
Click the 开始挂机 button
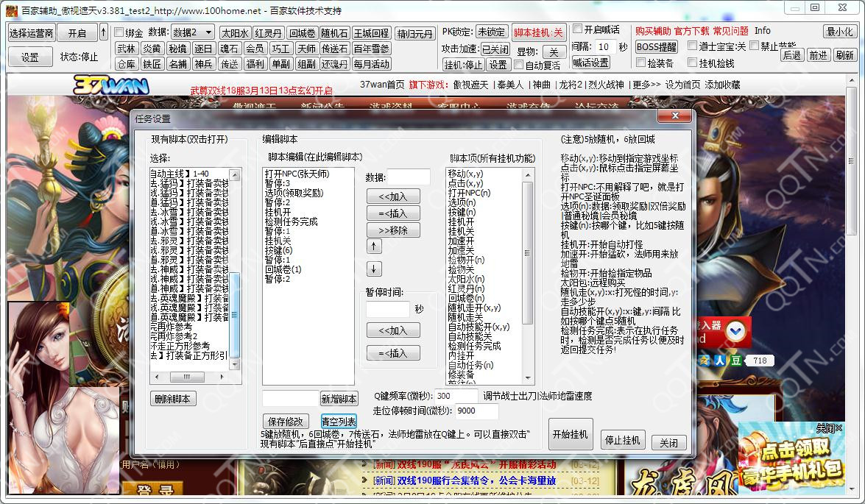tap(571, 435)
